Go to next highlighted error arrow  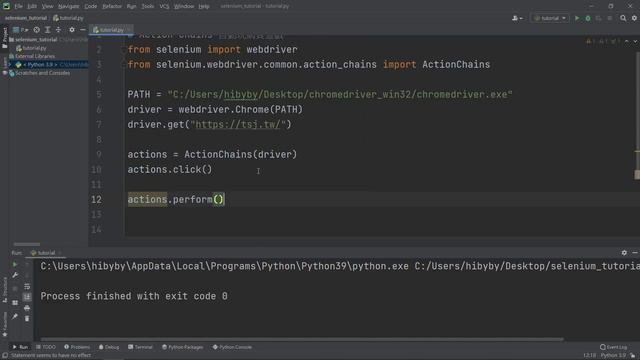635,41
